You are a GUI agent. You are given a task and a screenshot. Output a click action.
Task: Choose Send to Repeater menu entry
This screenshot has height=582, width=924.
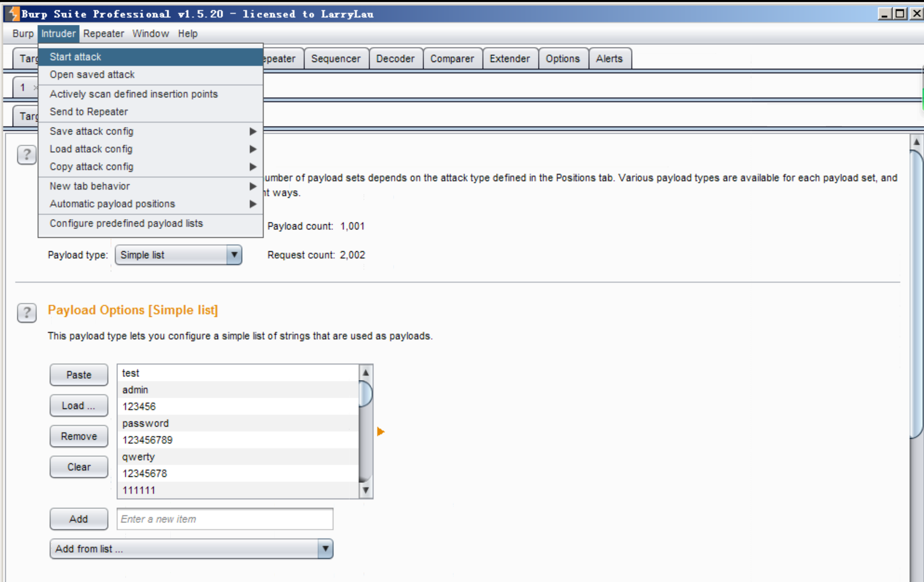coord(150,112)
